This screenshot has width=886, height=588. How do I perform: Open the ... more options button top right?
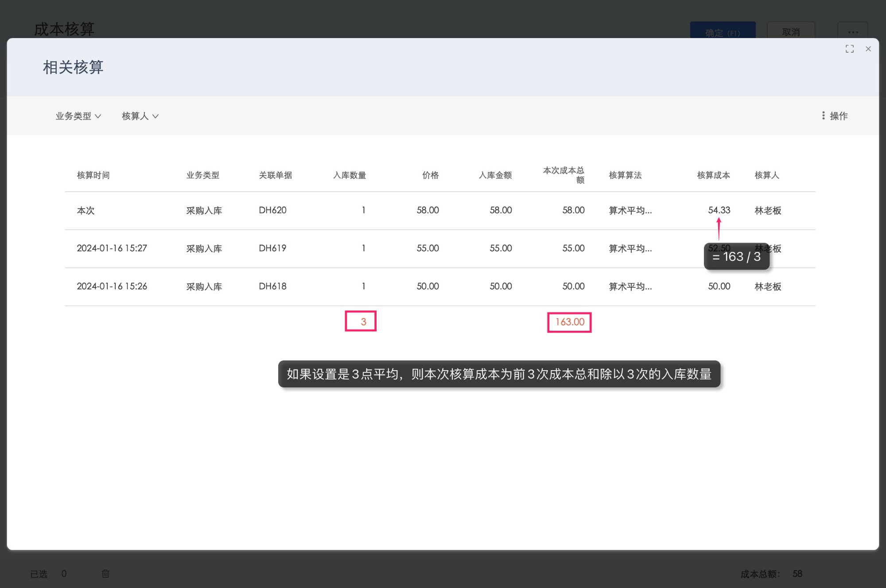pos(852,31)
